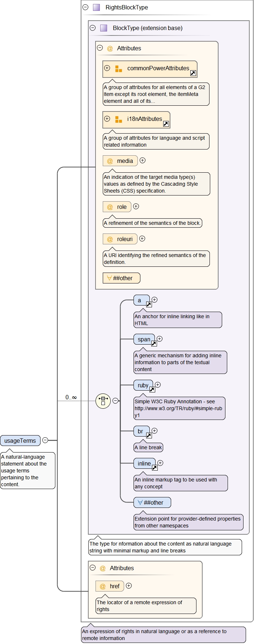The height and width of the screenshot is (644, 254).
Task: Click the inline element reference arrow
Action: 154,468
